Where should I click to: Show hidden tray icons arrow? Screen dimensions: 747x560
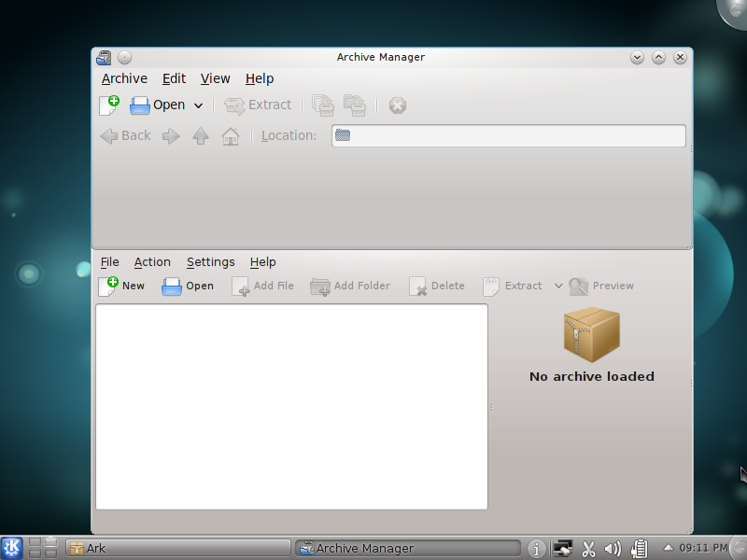(668, 548)
